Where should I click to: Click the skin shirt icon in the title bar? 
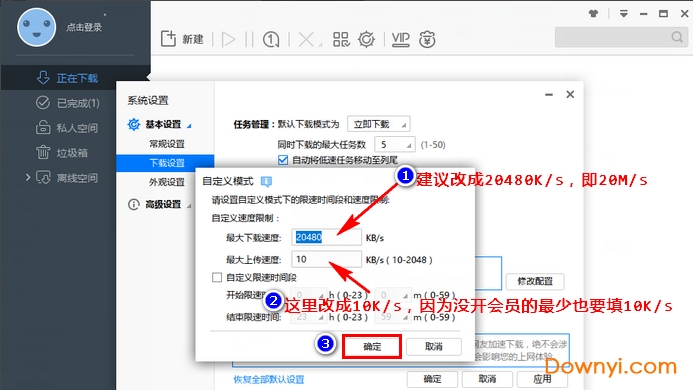pos(594,14)
